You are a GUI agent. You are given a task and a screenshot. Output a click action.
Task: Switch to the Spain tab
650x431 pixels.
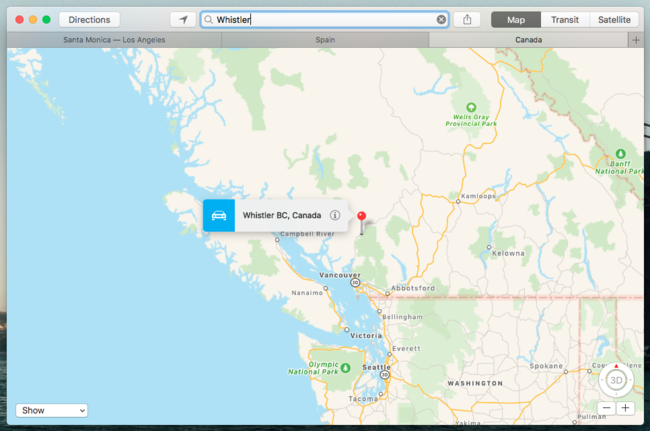(x=325, y=40)
